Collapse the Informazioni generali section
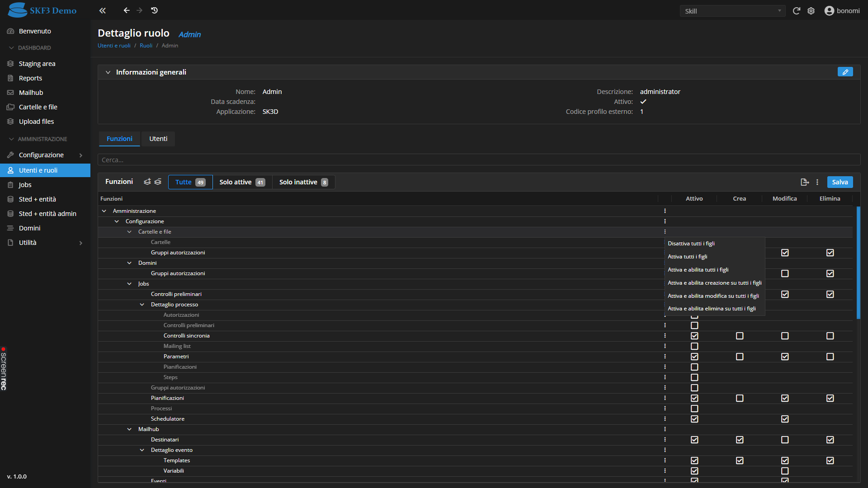The height and width of the screenshot is (488, 868). point(108,72)
